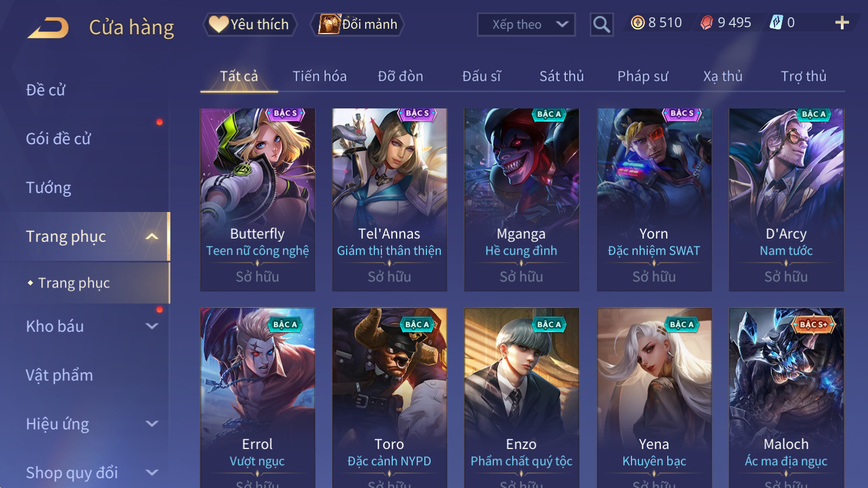Tap the gold coin currency icon
Image resolution: width=868 pixels, height=488 pixels.
(x=638, y=22)
